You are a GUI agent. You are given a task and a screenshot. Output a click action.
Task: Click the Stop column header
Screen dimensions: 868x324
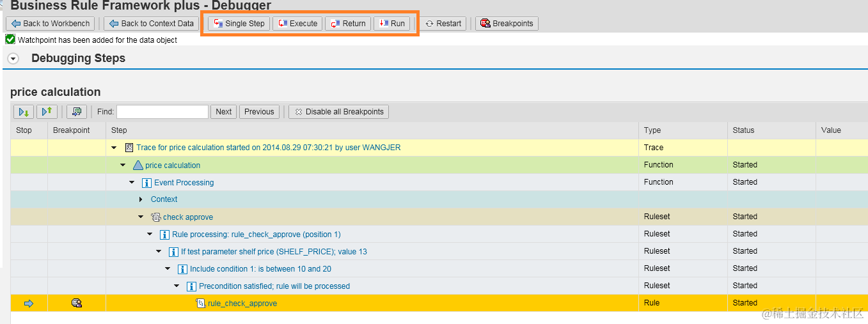29,130
